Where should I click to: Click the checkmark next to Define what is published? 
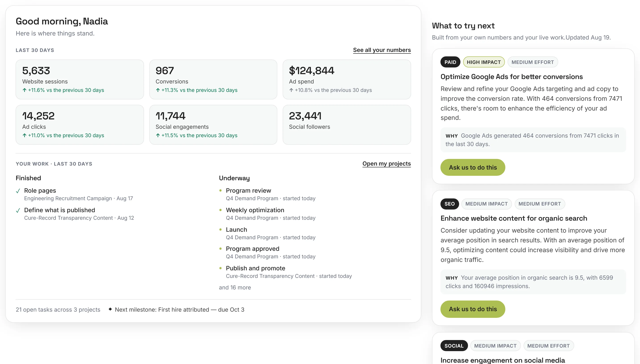pyautogui.click(x=18, y=210)
